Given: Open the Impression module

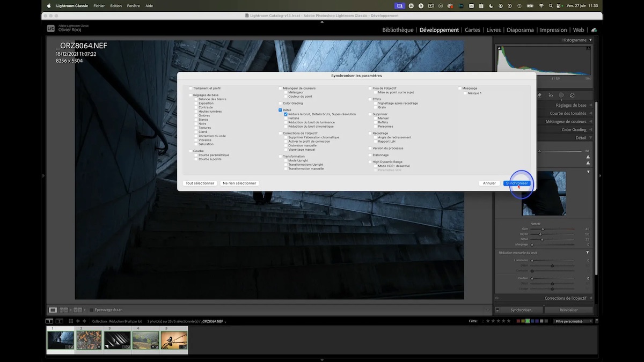Looking at the screenshot, I should coord(553,30).
